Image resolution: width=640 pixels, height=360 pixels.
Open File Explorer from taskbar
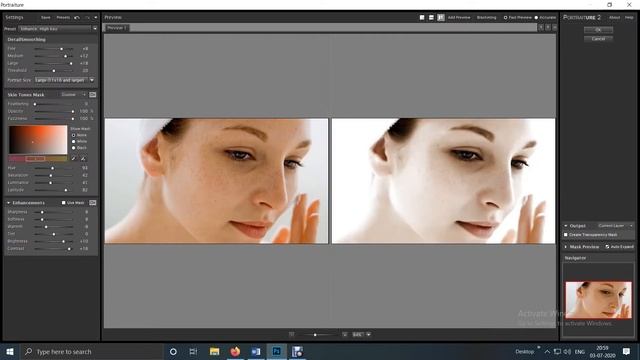coord(214,351)
